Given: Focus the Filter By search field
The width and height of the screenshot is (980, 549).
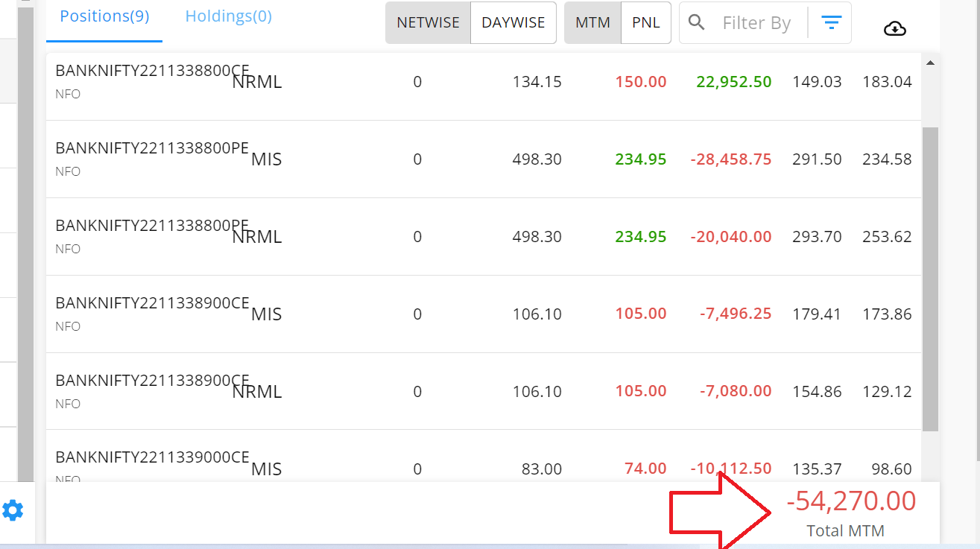Looking at the screenshot, I should pos(756,23).
